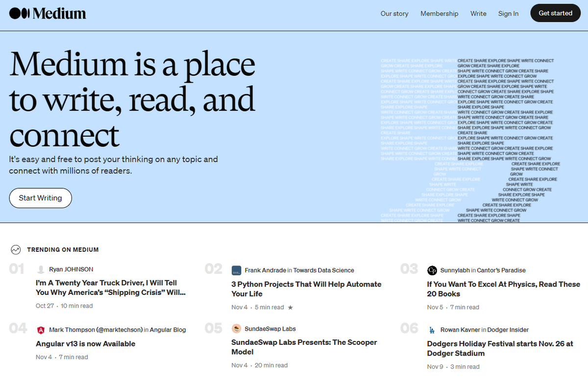Visit Dodger Insider publication
Viewport: 588px width, 387px height.
(507, 330)
